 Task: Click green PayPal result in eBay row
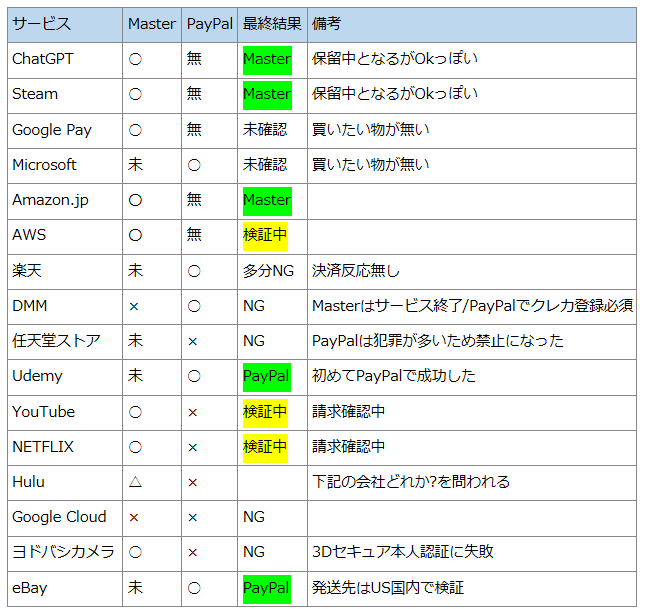point(266,588)
